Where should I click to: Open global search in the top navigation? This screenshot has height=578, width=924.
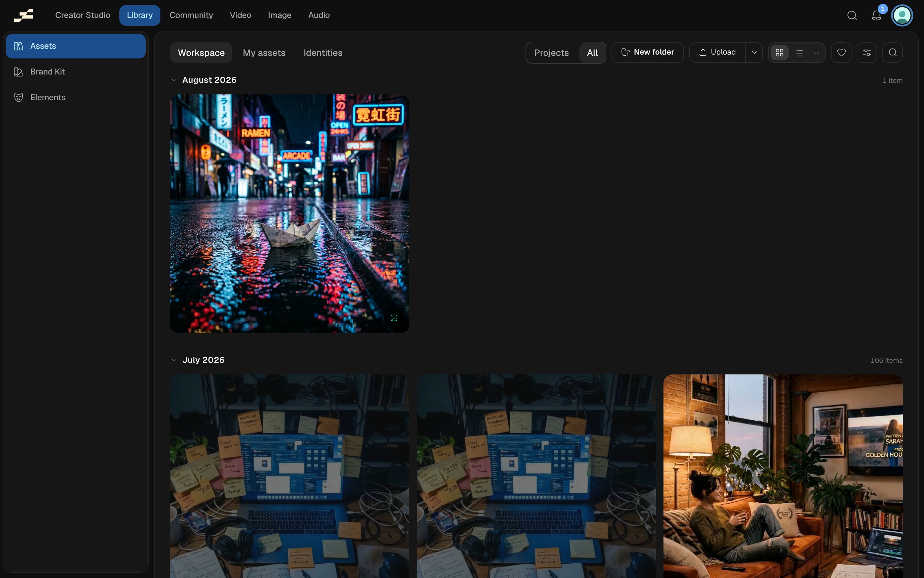(x=852, y=15)
